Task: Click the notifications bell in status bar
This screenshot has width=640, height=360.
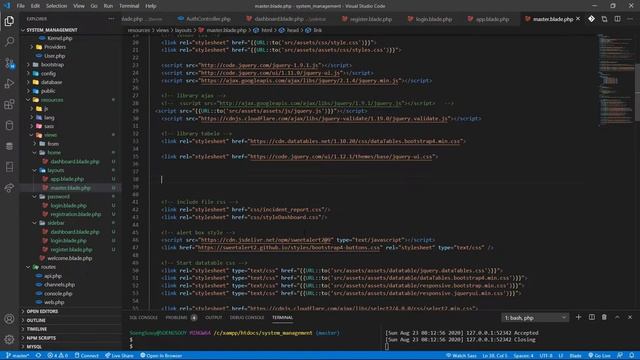Action: 632,356
